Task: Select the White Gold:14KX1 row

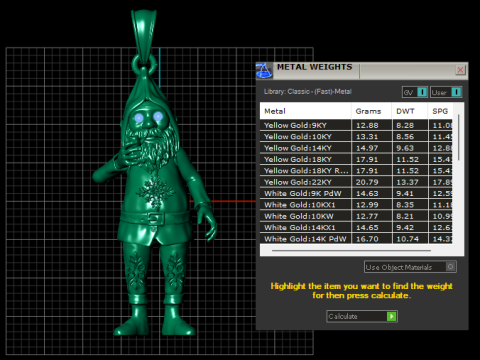Action: (x=356, y=227)
